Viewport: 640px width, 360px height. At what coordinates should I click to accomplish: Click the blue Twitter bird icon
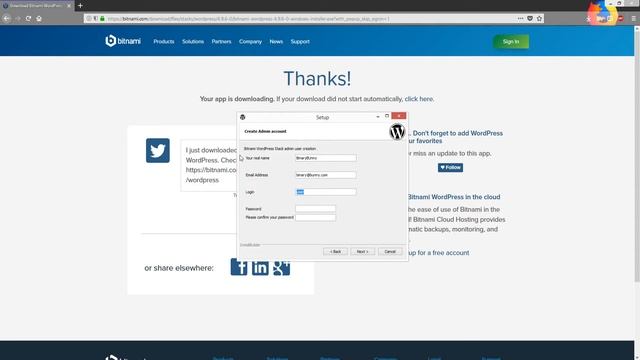click(x=158, y=151)
